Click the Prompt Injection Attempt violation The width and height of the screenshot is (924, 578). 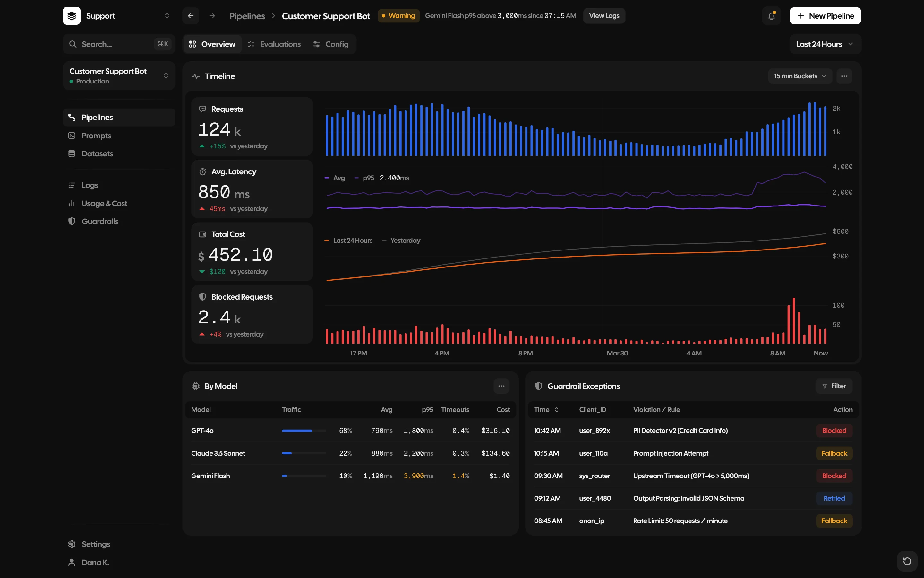click(671, 453)
